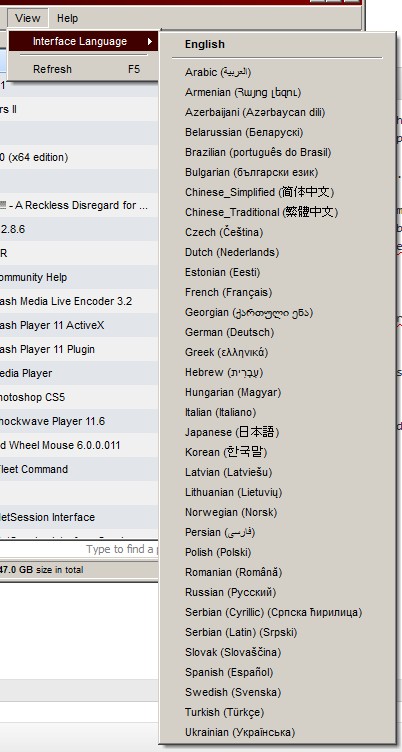Choose Slovak (Slovaščina)
The height and width of the screenshot is (752, 402).
(277, 652)
